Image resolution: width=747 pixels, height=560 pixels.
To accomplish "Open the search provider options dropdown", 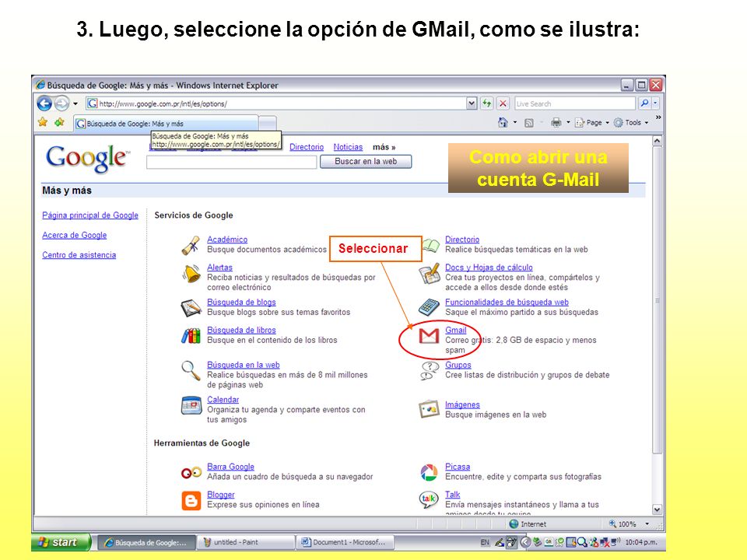I will tap(655, 103).
